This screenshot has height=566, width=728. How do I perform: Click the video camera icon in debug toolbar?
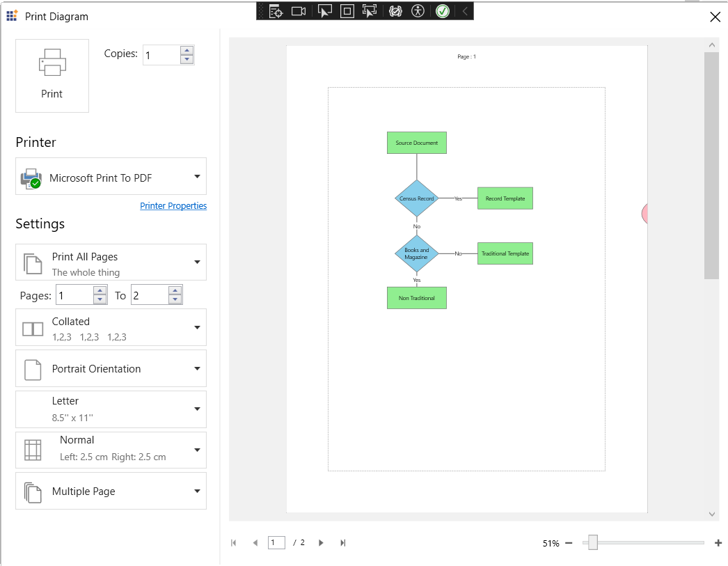(x=299, y=11)
